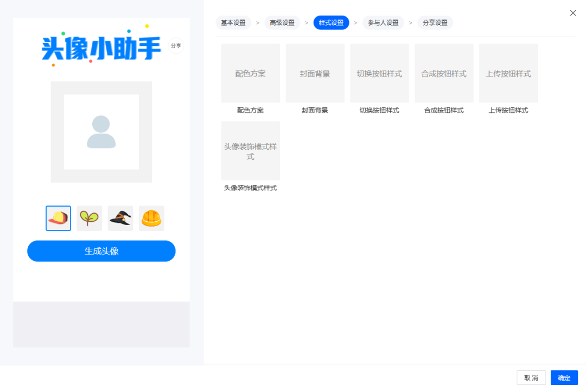Close the settings dialog
The width and height of the screenshot is (586, 392).
coord(573,13)
